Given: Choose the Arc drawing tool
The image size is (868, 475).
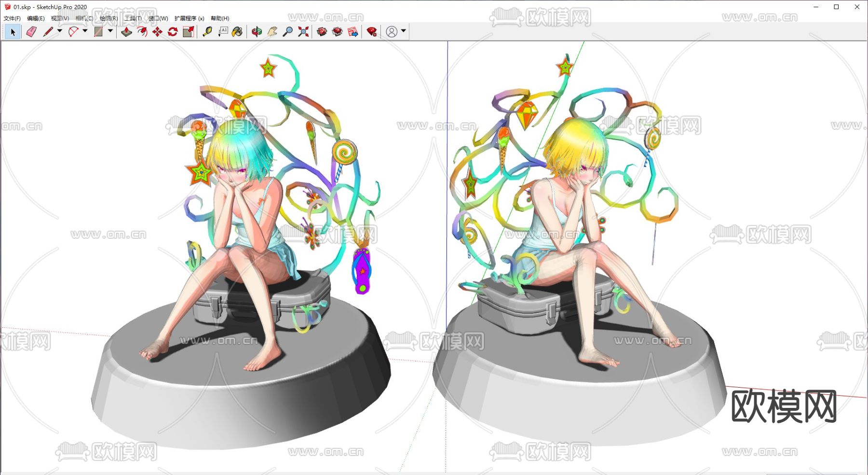Looking at the screenshot, I should point(73,32).
